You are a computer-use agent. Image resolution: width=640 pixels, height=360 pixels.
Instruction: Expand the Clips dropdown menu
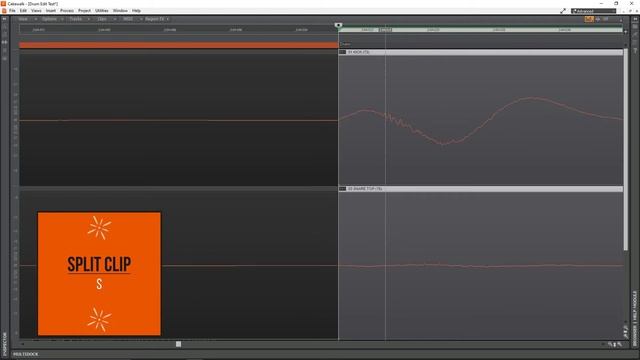106,19
